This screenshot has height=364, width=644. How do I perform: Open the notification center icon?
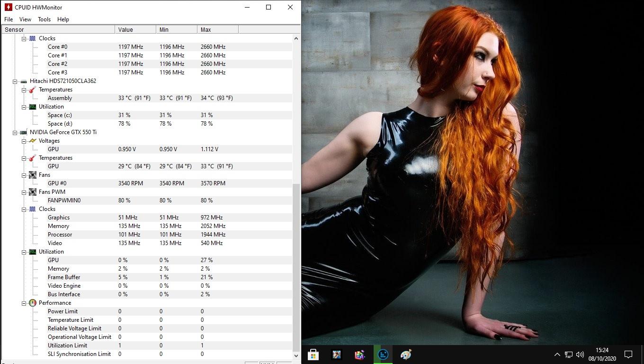pyautogui.click(x=628, y=355)
